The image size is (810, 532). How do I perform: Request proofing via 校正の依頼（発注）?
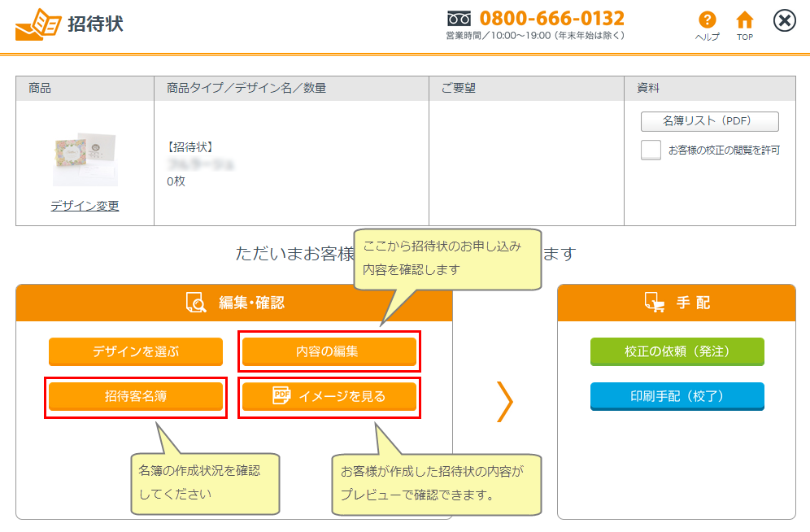(677, 351)
